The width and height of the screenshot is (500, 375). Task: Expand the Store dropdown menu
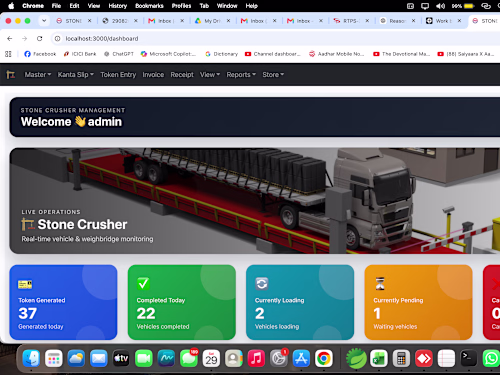pyautogui.click(x=273, y=75)
